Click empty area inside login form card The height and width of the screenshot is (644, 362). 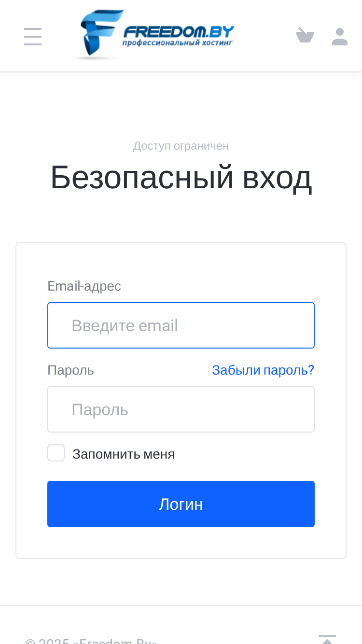click(x=181, y=543)
